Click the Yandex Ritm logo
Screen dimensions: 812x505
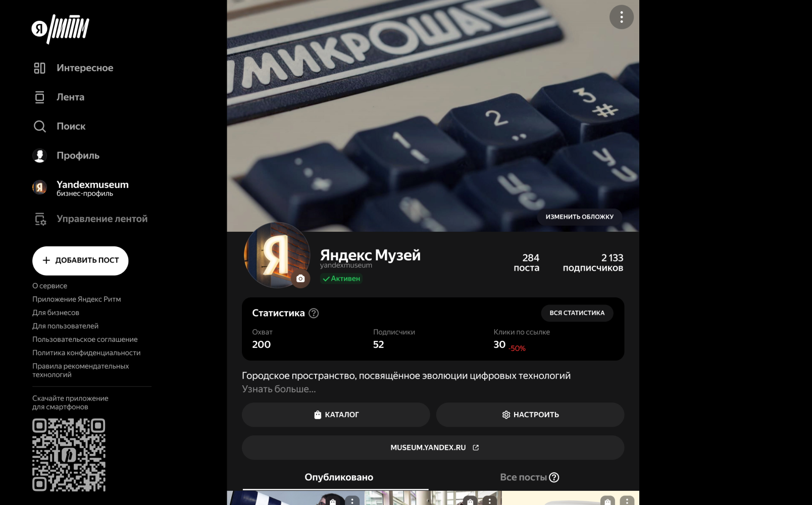60,29
